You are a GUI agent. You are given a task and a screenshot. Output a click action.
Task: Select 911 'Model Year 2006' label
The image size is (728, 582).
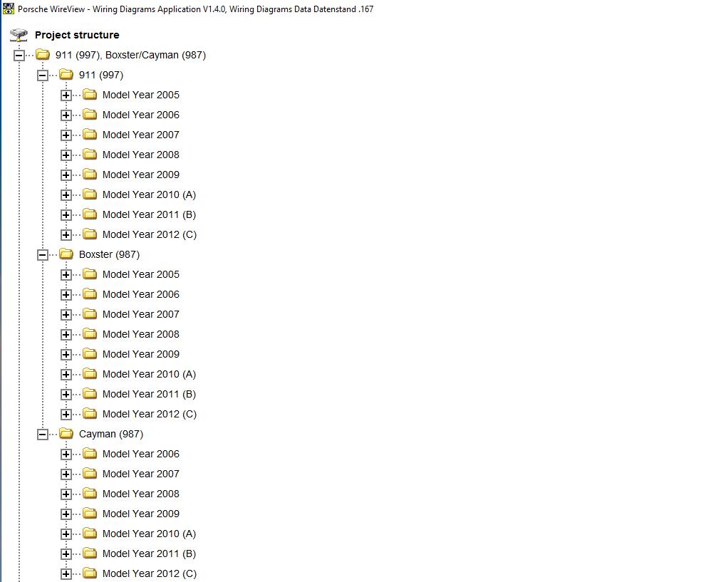click(x=140, y=115)
